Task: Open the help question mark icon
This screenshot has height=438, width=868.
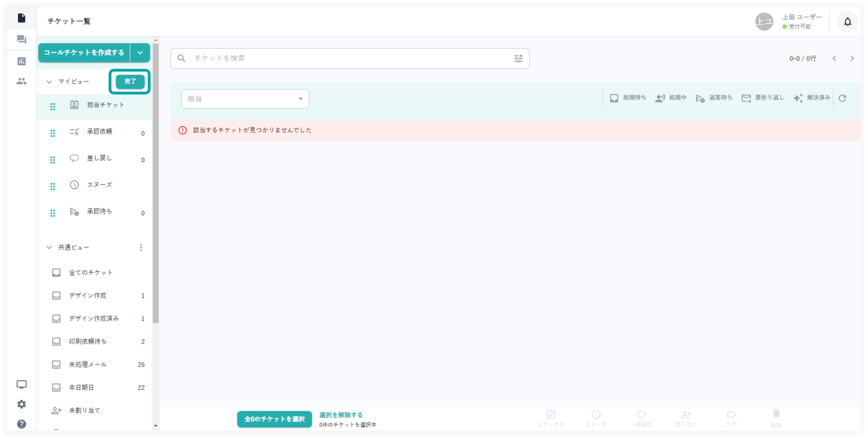Action: [x=22, y=424]
